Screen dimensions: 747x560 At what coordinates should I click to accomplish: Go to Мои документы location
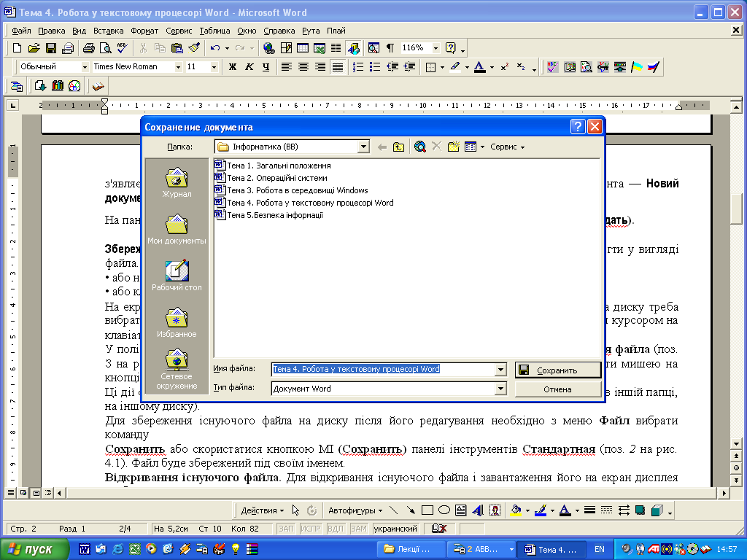(x=177, y=229)
